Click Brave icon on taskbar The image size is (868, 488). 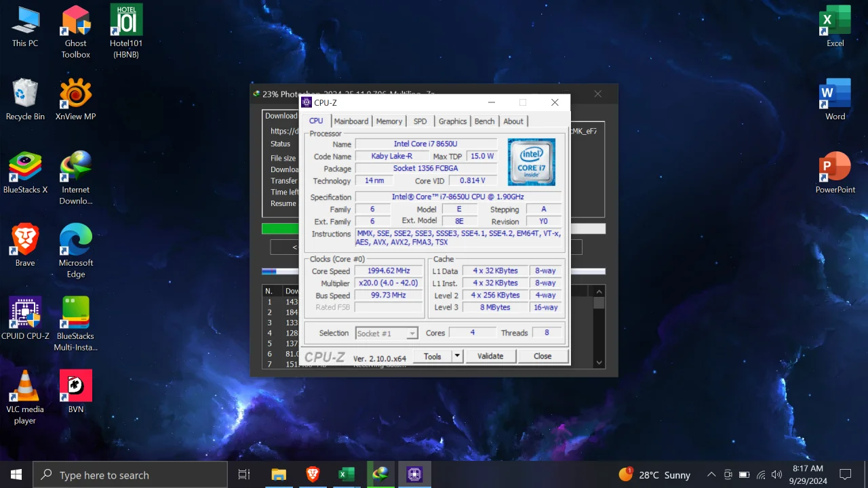pos(313,474)
